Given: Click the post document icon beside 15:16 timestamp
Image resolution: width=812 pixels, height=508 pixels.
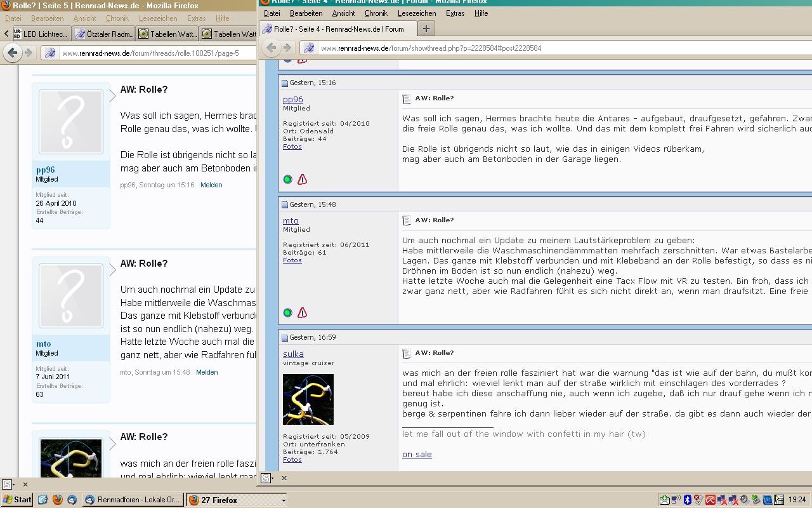Looking at the screenshot, I should (x=285, y=83).
